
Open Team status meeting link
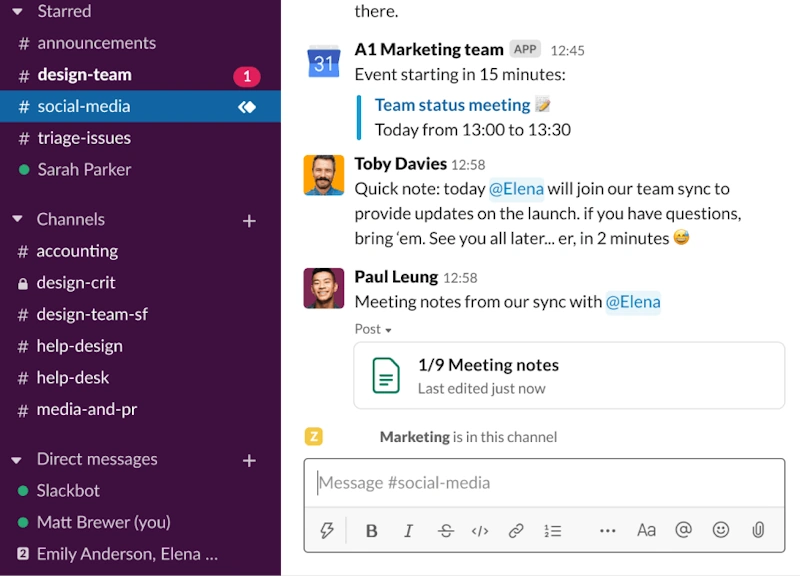(452, 105)
